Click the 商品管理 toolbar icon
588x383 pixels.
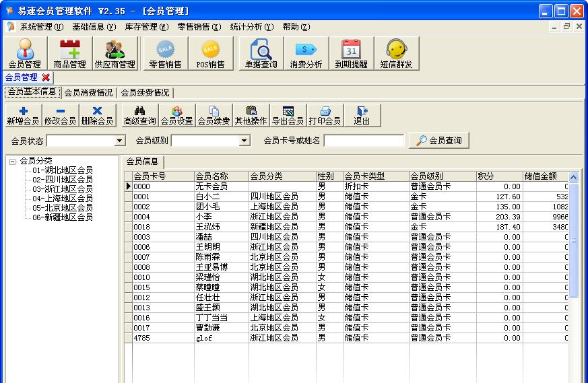tap(69, 53)
